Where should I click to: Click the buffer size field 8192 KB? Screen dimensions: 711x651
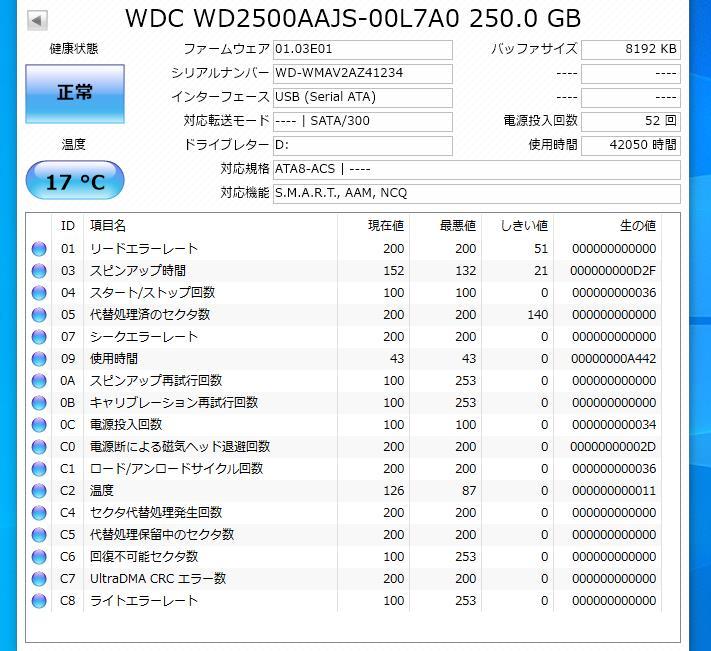[x=631, y=49]
